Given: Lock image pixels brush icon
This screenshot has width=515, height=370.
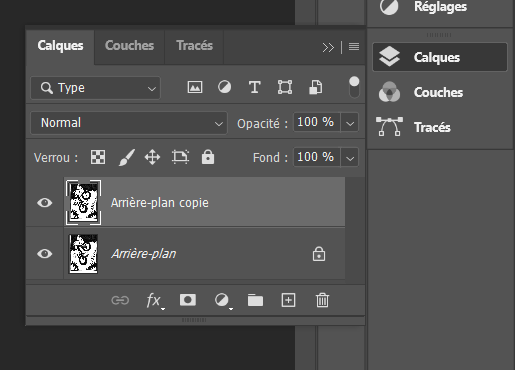Looking at the screenshot, I should point(127,157).
